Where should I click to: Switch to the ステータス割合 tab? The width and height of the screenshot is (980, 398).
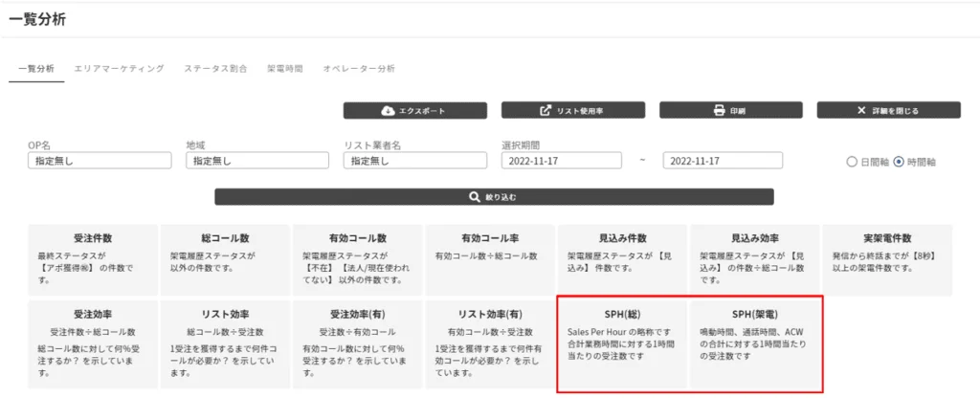(x=215, y=69)
